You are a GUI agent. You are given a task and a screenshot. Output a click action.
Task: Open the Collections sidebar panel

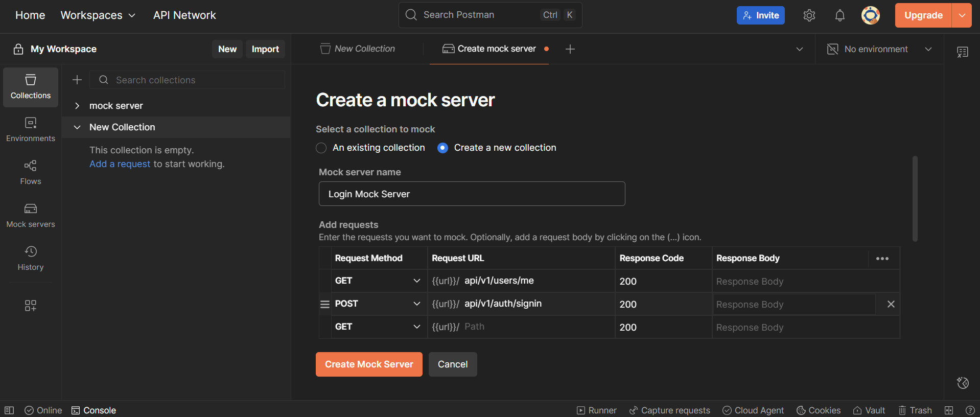tap(31, 87)
